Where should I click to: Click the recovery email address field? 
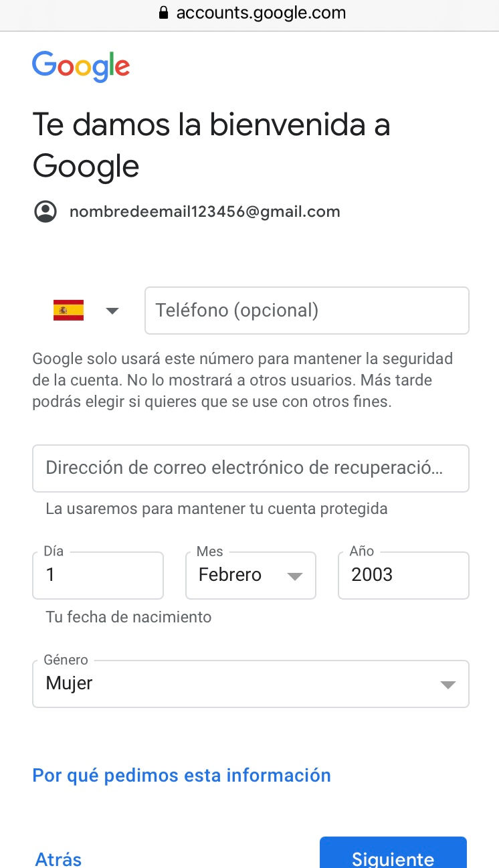[x=251, y=468]
